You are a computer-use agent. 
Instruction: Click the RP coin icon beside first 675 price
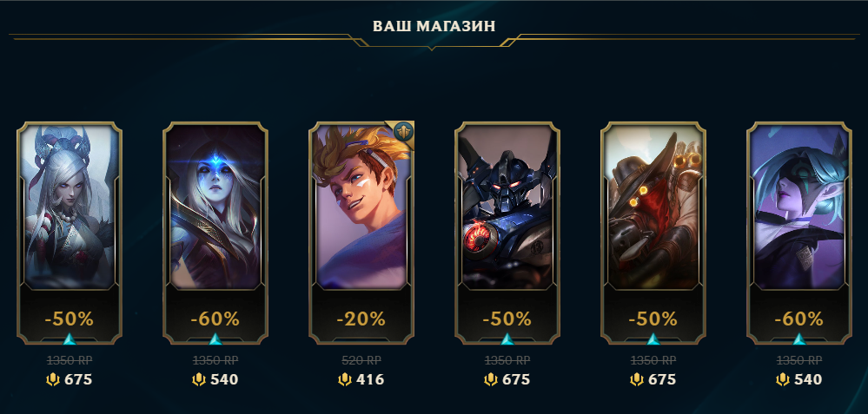coord(53,380)
